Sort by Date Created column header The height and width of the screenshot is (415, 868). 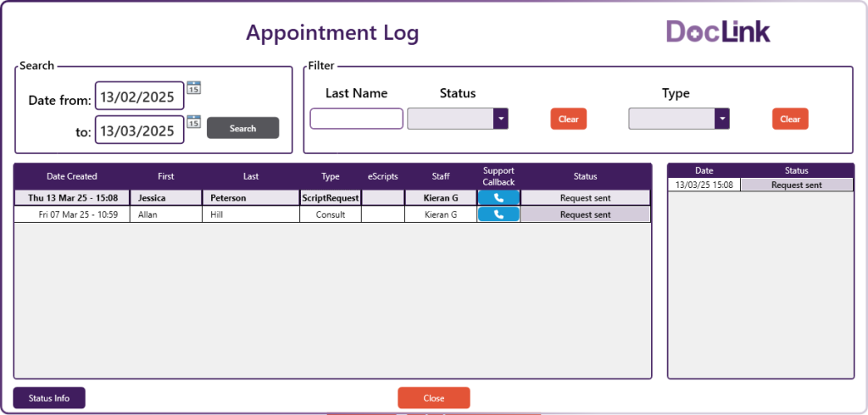point(72,176)
